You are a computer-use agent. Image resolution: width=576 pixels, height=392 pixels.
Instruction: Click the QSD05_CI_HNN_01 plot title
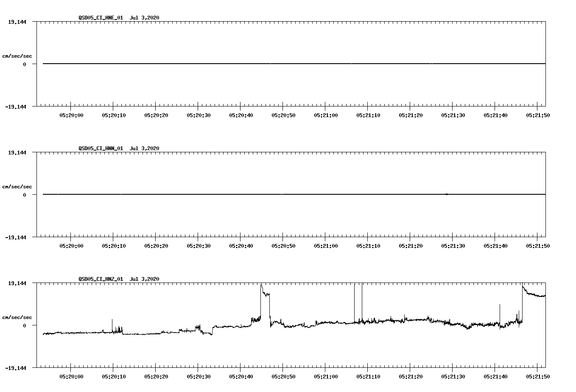[x=119, y=148]
